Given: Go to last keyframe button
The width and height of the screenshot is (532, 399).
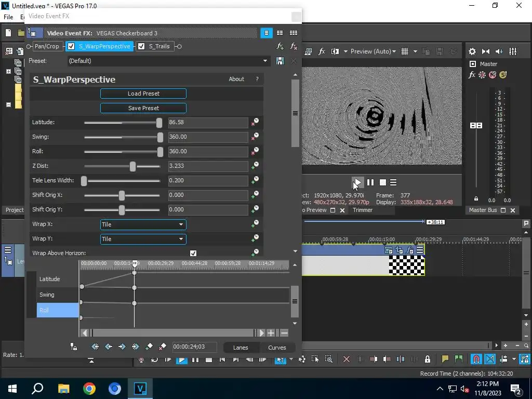Looking at the screenshot, I should 136,347.
